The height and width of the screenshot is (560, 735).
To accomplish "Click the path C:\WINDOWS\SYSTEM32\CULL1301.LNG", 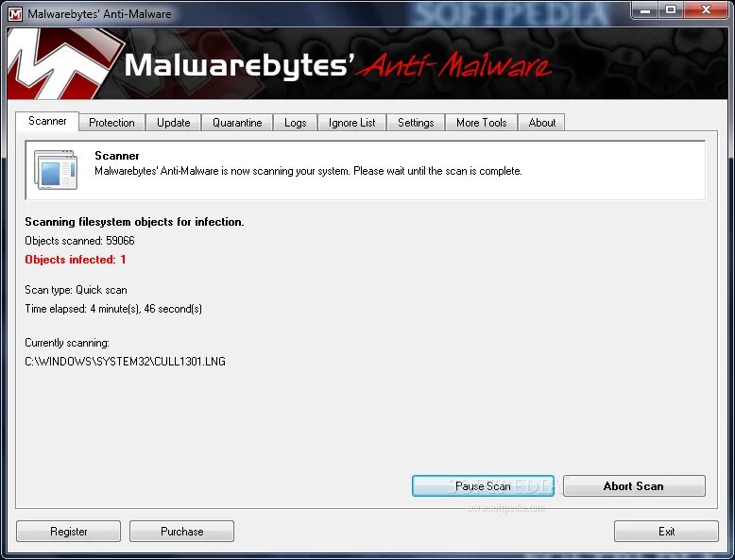I will coord(125,362).
